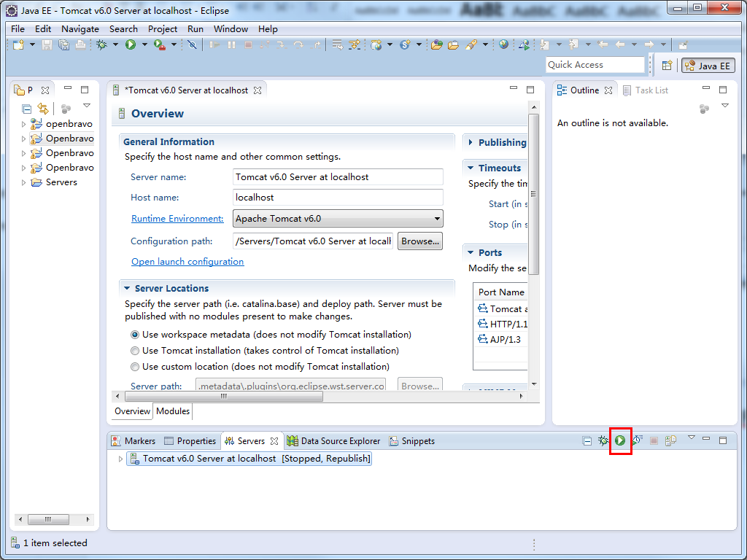747x560 pixels.
Task: Collapse all servers in the Servers view toolbar
Action: point(587,441)
